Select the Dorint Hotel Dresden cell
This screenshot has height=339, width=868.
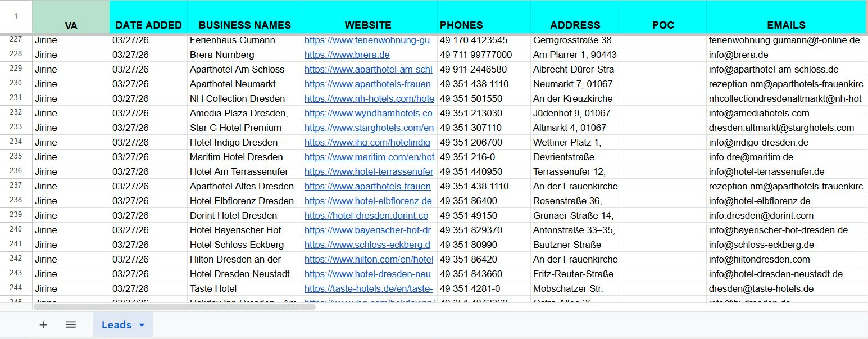(x=244, y=215)
